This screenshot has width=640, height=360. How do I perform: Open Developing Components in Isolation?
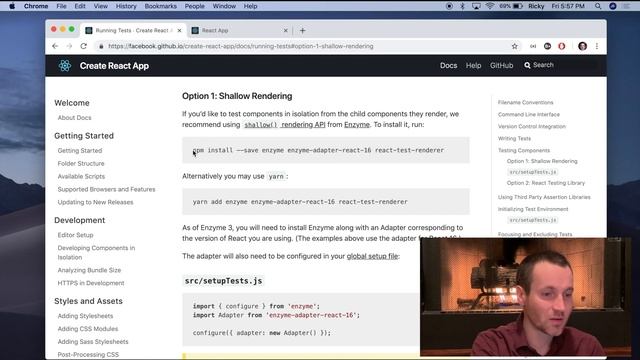pos(96,252)
